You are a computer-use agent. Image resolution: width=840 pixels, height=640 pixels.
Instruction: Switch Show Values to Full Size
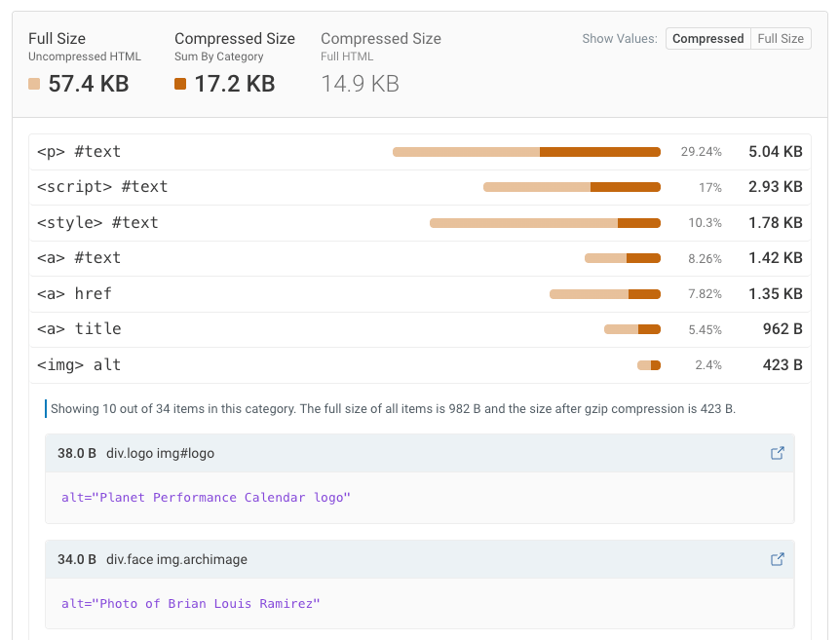(x=783, y=38)
